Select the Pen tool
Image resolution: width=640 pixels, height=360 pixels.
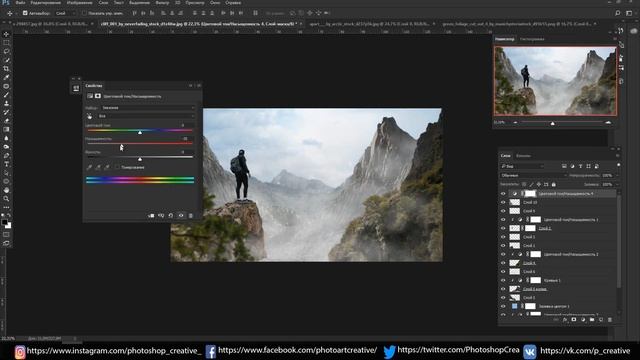(6, 156)
